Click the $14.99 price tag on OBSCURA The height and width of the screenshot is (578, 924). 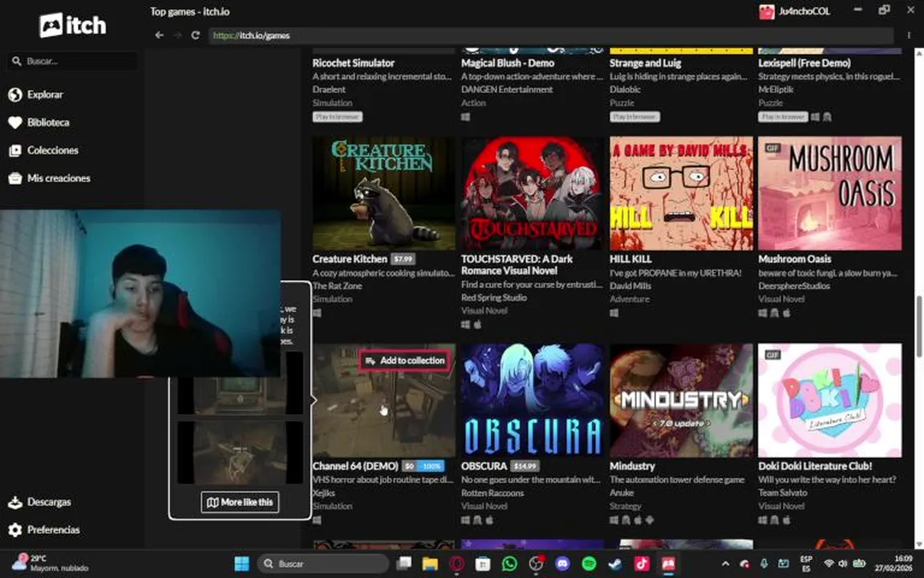tap(525, 466)
